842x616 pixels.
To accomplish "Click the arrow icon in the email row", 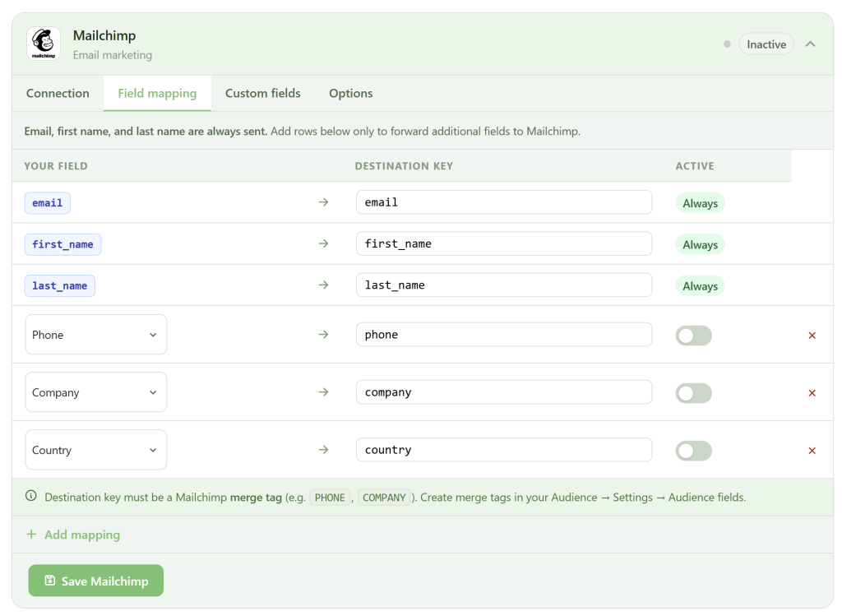I will 323,202.
